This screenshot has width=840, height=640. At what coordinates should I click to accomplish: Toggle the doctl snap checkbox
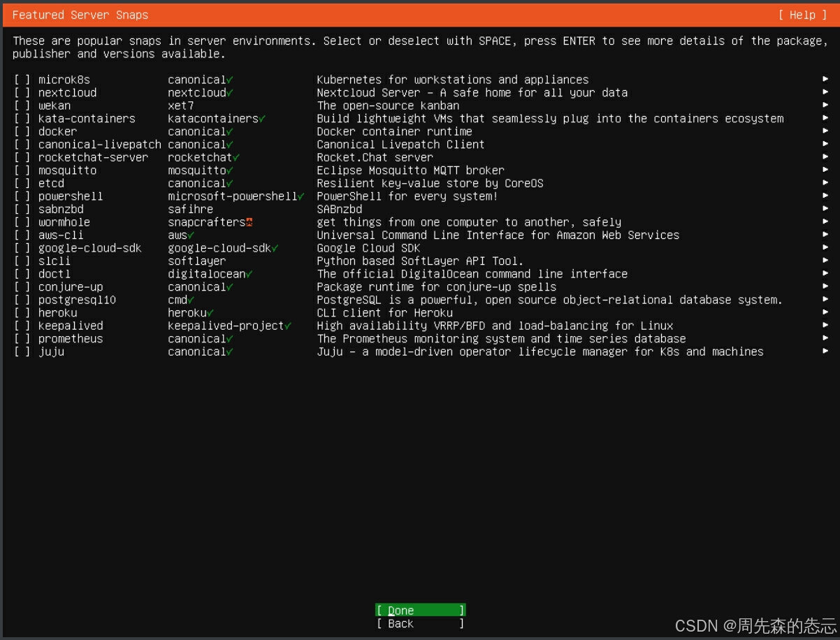click(x=22, y=274)
